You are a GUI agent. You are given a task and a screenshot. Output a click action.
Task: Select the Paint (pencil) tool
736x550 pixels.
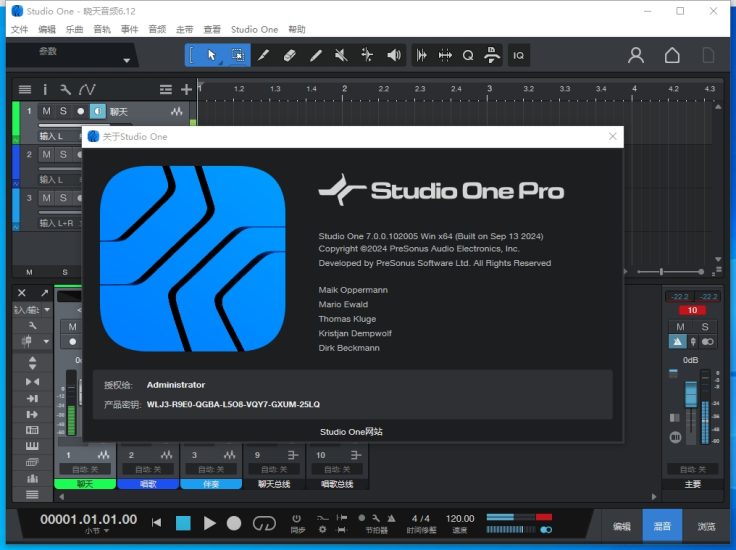point(316,55)
